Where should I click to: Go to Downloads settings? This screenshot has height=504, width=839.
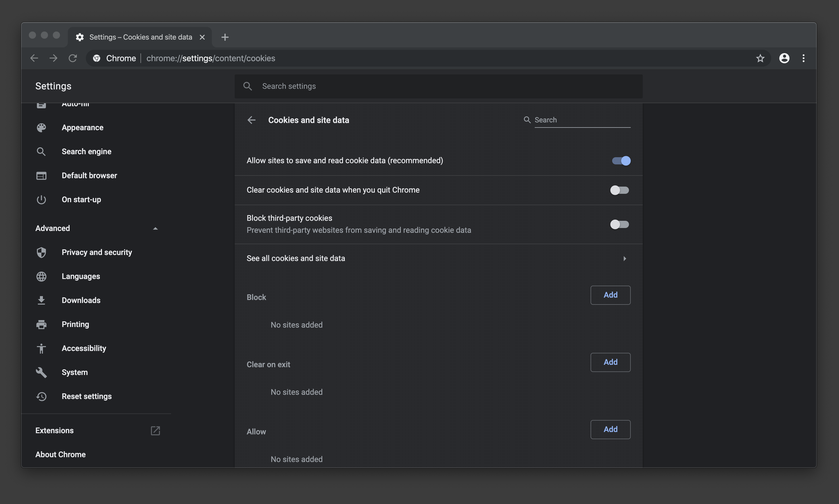81,300
